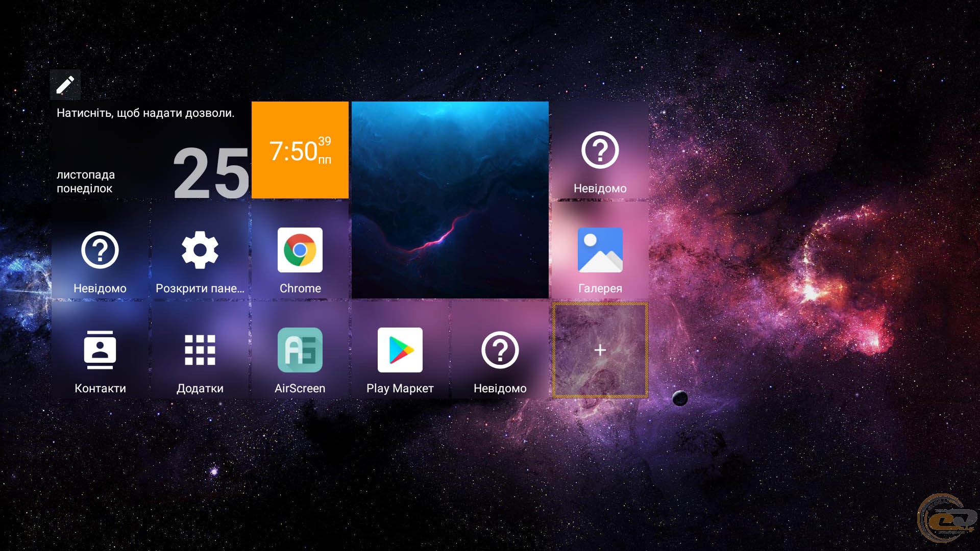
Task: Click the Розкрити пане... gear tile
Action: coord(200,250)
